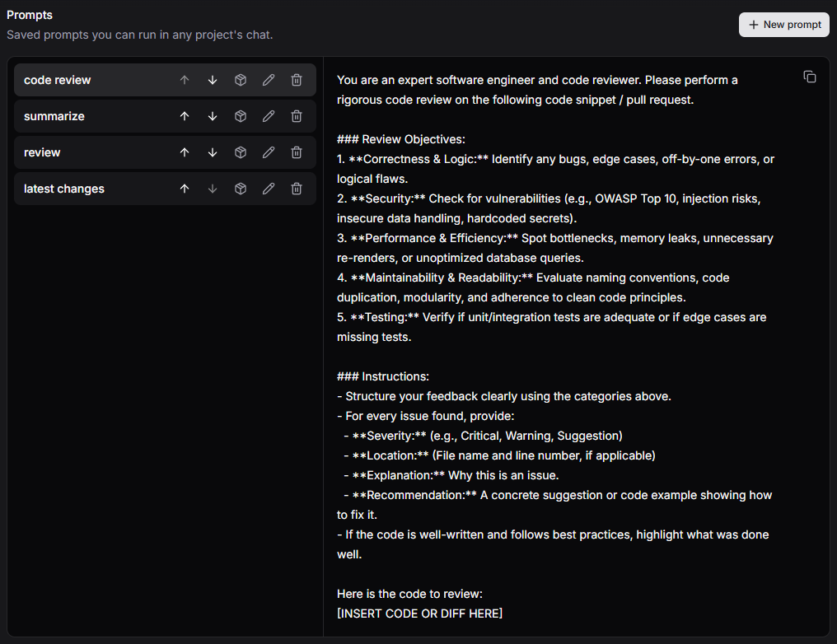The width and height of the screenshot is (837, 644).
Task: Create a new prompt
Action: click(x=784, y=25)
